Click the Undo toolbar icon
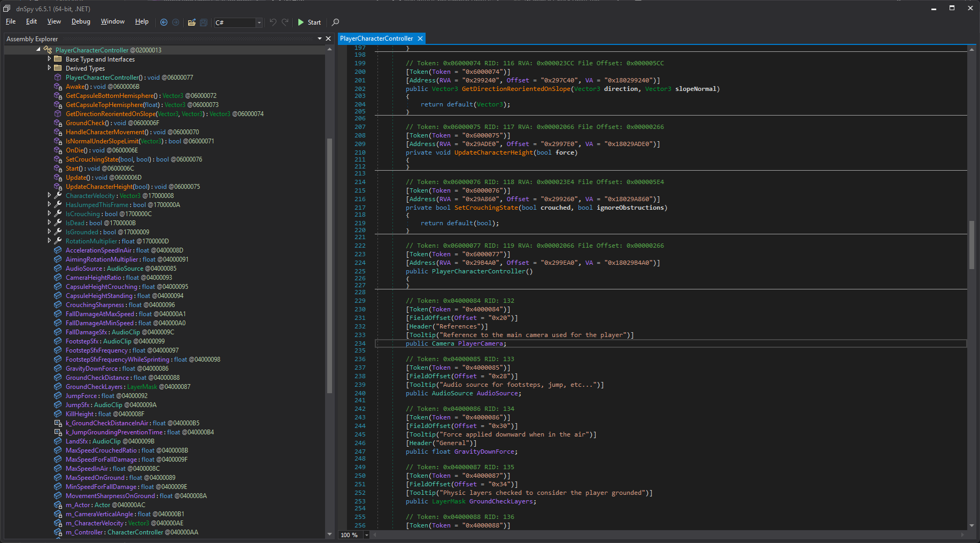980x543 pixels. coord(273,22)
